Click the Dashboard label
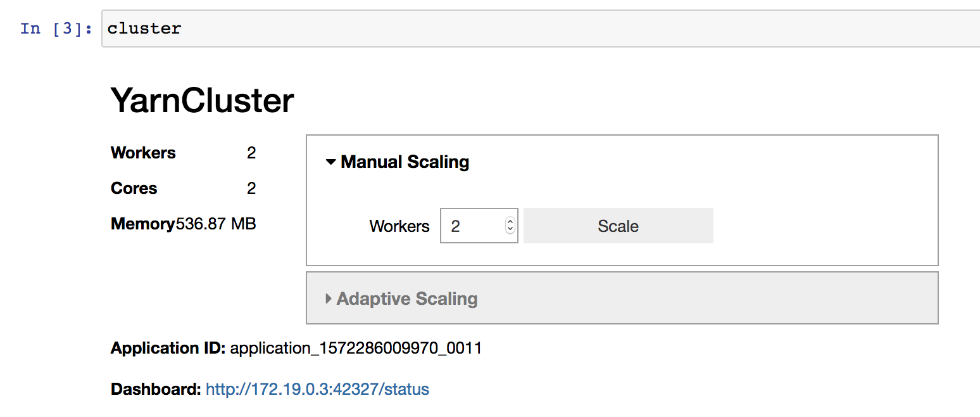This screenshot has height=417, width=980. tap(156, 389)
